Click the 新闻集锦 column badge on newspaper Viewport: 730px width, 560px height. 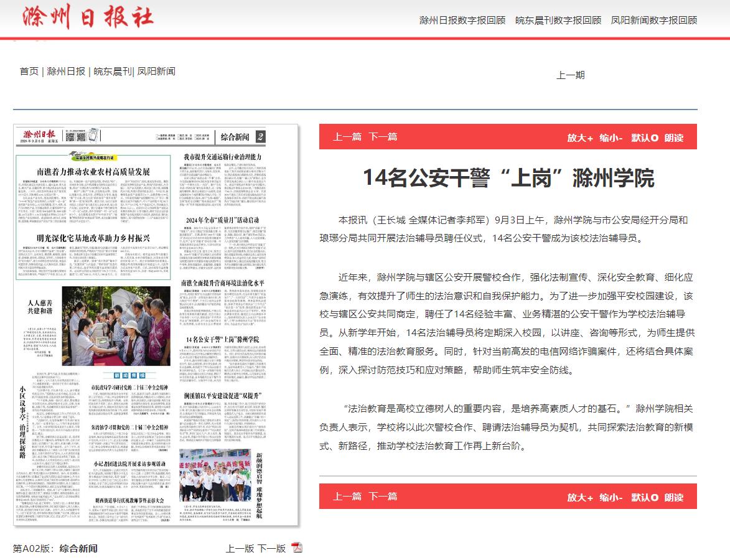(129, 375)
